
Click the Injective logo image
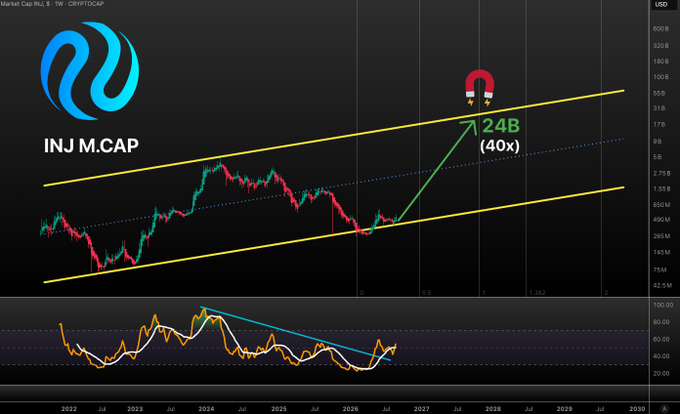coord(90,71)
